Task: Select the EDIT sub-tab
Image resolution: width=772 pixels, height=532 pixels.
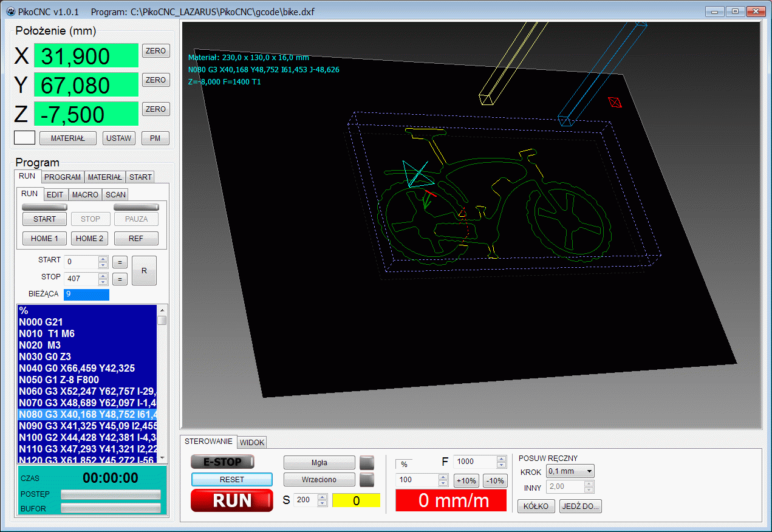Action: coord(55,195)
